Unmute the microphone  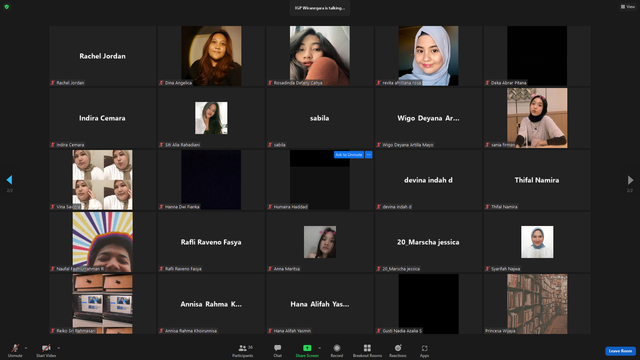tap(15, 350)
